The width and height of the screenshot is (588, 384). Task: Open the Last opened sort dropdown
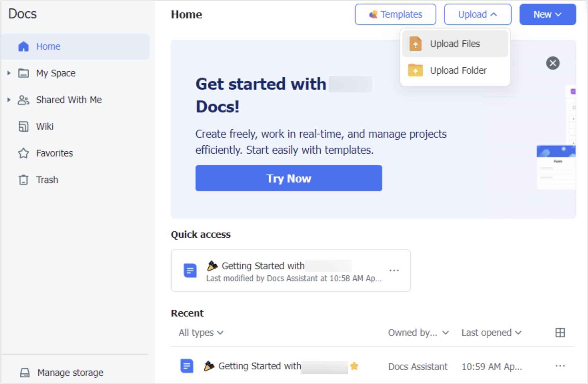491,333
